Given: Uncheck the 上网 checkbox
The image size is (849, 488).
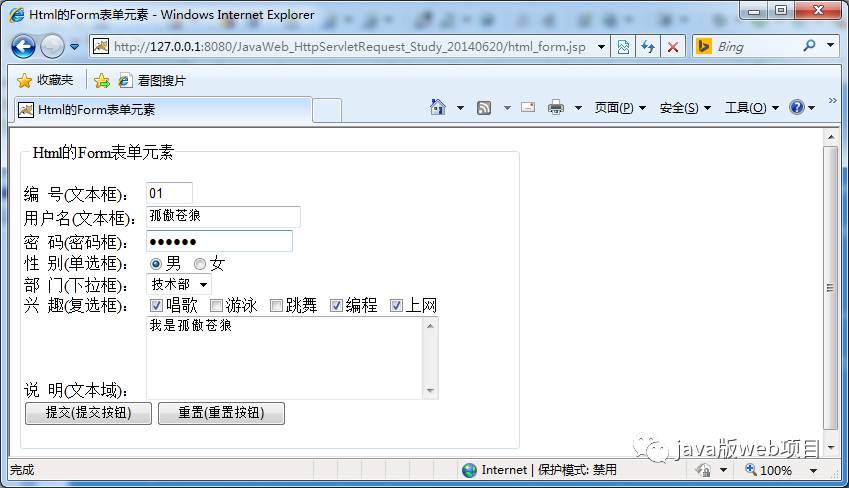Looking at the screenshot, I should pos(396,305).
